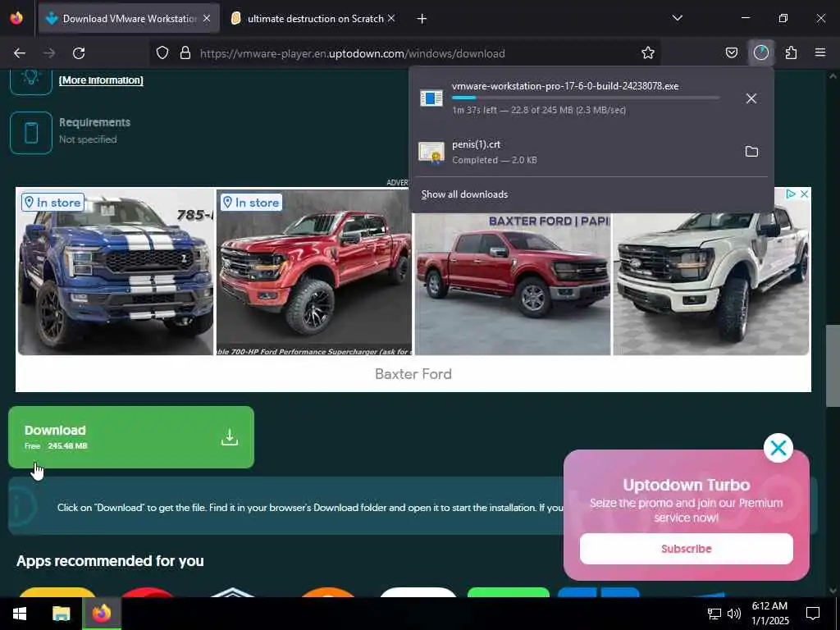The image size is (840, 630).
Task: Click the taskbar clock showing 6:12 AM
Action: pyautogui.click(x=770, y=614)
